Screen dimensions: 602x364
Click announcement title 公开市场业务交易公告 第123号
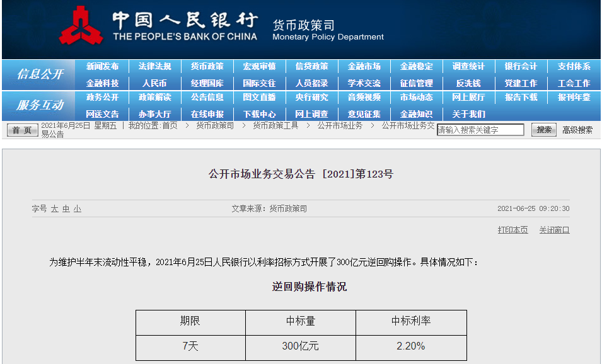pos(301,174)
